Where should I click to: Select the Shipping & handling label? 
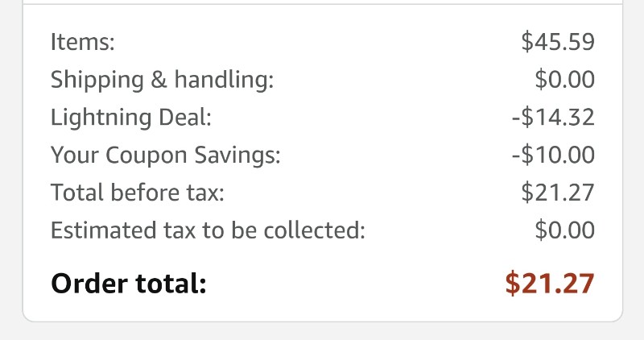coord(162,80)
